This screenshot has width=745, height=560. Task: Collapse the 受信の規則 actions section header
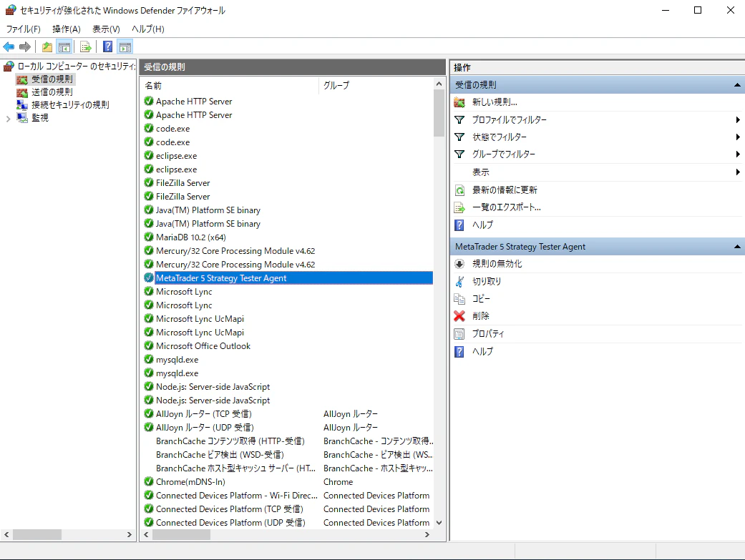(737, 85)
